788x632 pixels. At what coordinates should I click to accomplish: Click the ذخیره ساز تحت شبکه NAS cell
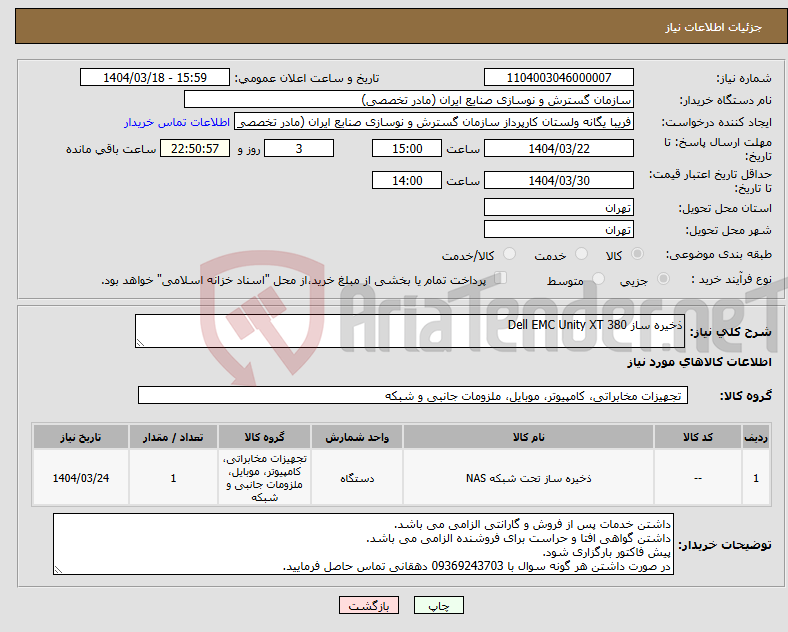528,478
